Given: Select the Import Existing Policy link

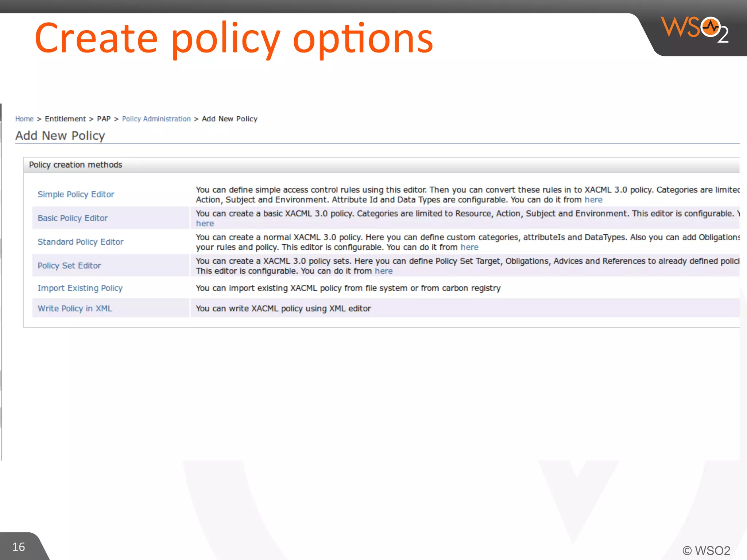Looking at the screenshot, I should click(x=80, y=288).
